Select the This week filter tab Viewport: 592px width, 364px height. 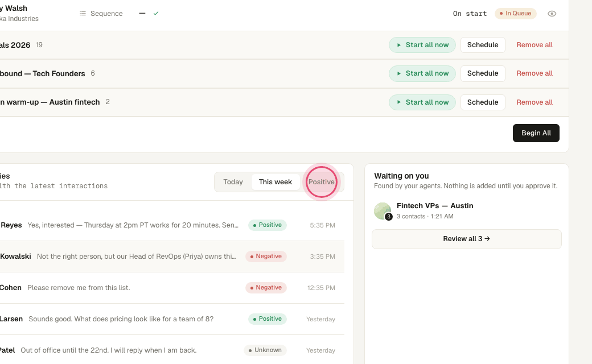[x=276, y=182]
